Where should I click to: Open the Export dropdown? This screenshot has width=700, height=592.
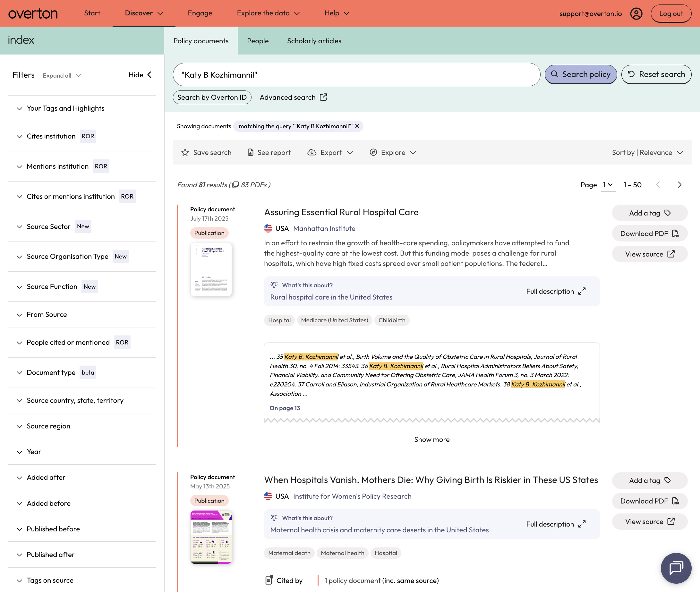click(330, 152)
